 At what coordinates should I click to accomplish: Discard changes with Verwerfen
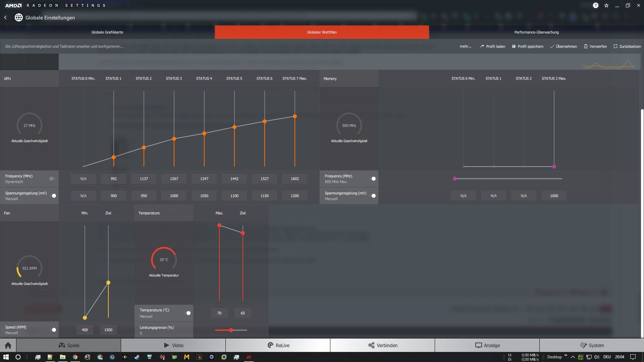(595, 47)
